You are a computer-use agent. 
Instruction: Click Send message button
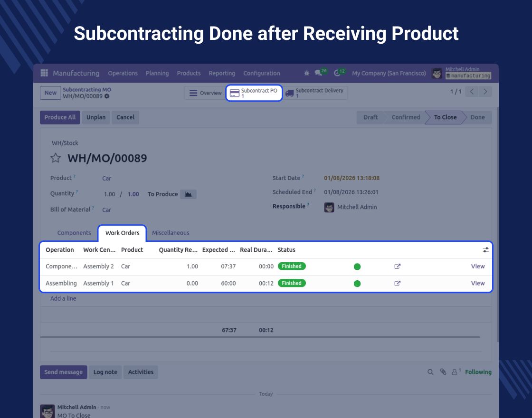tap(64, 372)
